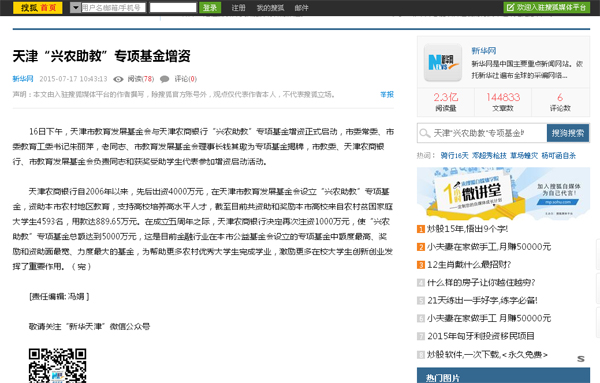Open the 注册 link in top bar
Viewport: 600px width, 383px height.
(x=238, y=8)
